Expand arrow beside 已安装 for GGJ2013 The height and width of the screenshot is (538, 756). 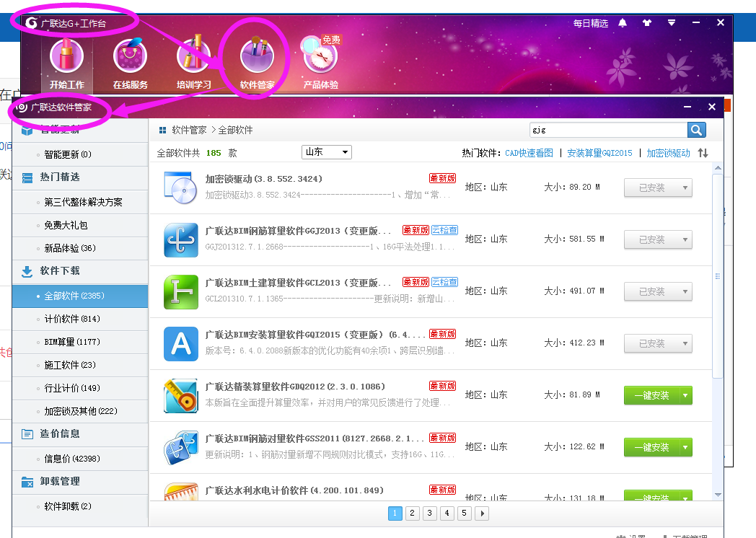tap(685, 239)
